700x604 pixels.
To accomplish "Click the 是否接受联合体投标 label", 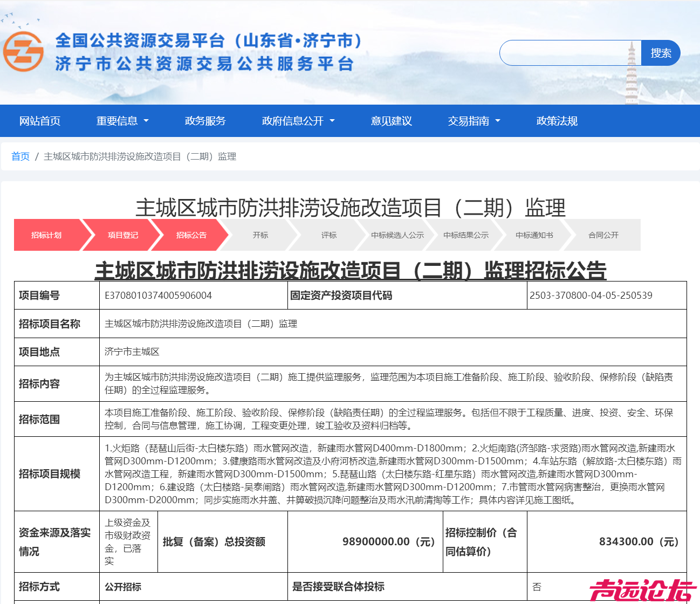I will tap(338, 587).
